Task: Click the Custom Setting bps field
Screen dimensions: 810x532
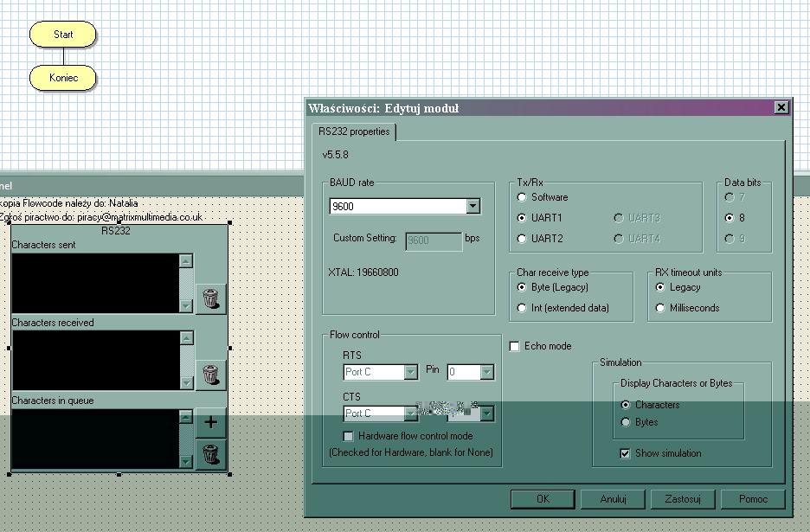Action: [434, 240]
